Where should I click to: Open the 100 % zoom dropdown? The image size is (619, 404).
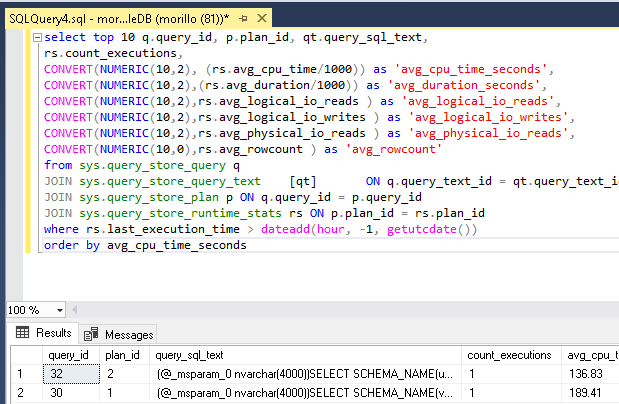[60, 310]
